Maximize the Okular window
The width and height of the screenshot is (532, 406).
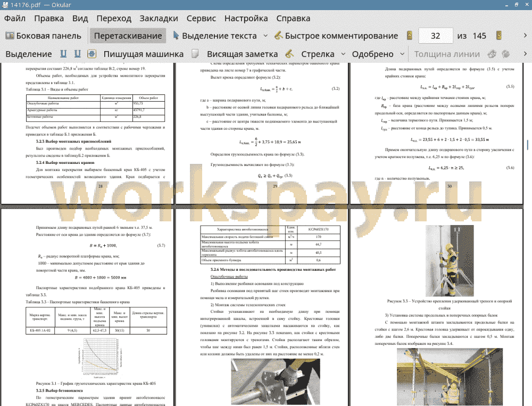point(517,5)
